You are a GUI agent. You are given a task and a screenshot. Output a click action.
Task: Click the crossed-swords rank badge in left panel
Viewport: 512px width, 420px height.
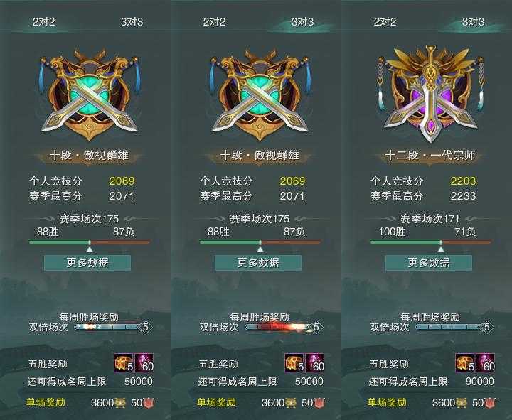(89, 95)
